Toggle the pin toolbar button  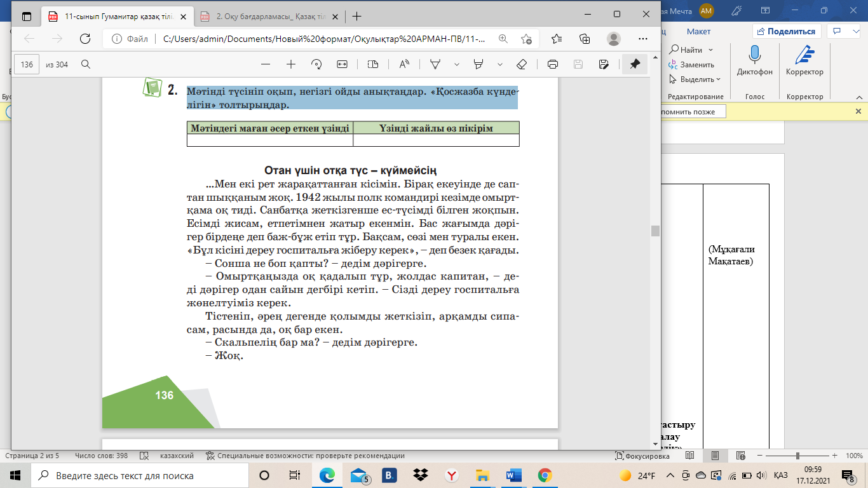click(x=634, y=64)
